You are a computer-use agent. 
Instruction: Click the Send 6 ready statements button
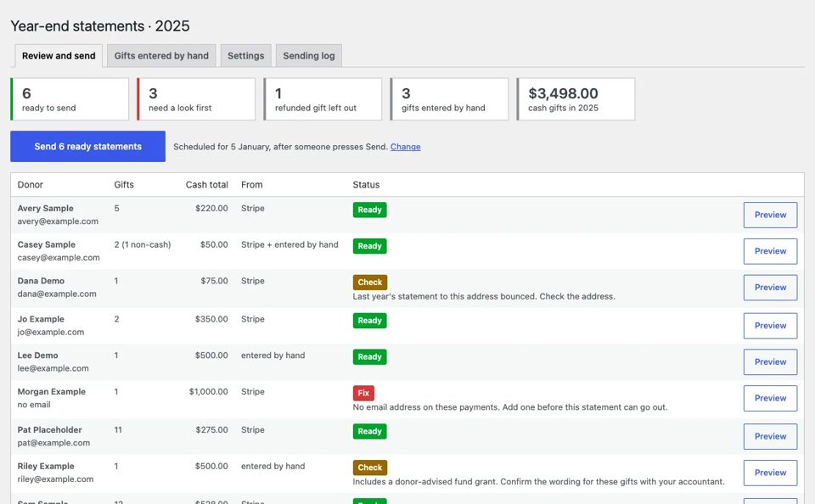click(87, 147)
